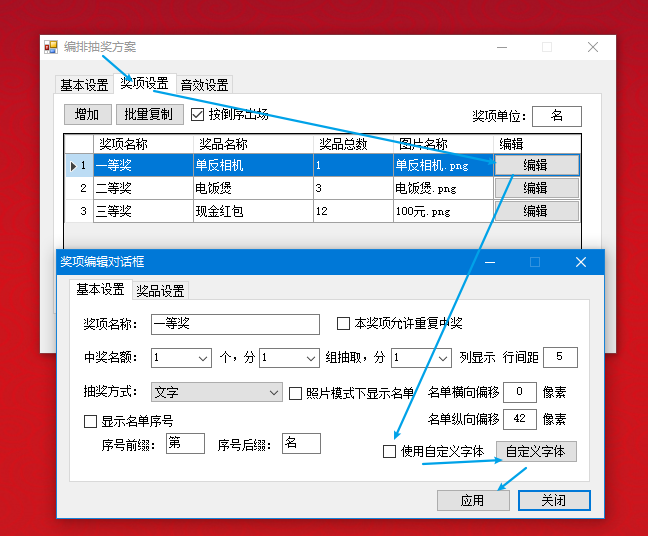Tick the 显示名单序号 checkbox
The height and width of the screenshot is (536, 648).
click(x=91, y=422)
